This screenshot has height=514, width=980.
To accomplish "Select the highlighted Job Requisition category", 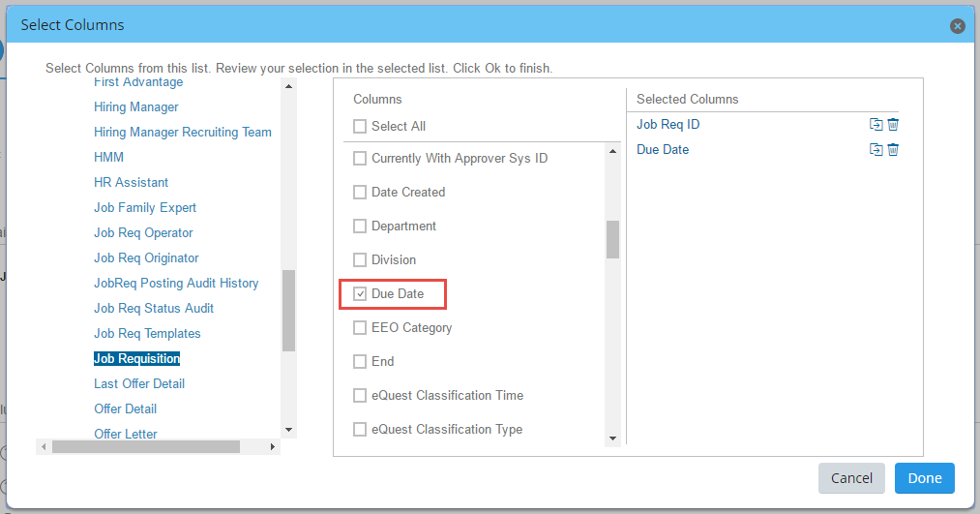I will (x=136, y=358).
